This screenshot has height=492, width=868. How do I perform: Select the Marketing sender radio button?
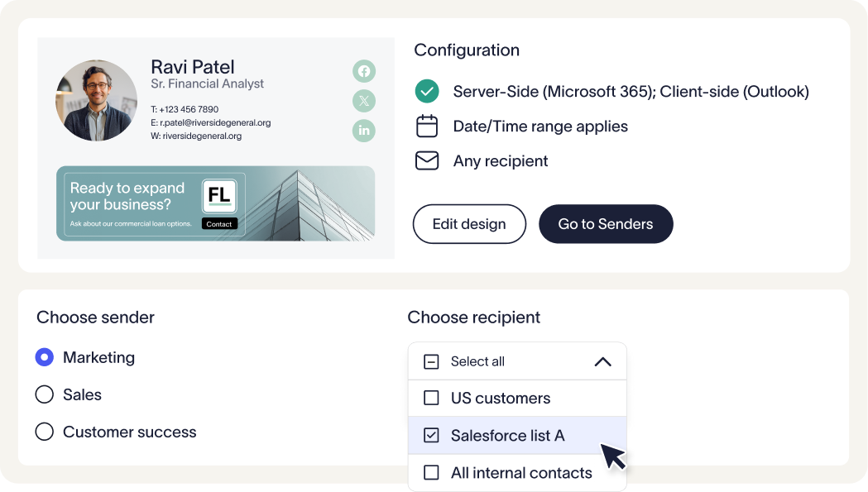pyautogui.click(x=45, y=357)
